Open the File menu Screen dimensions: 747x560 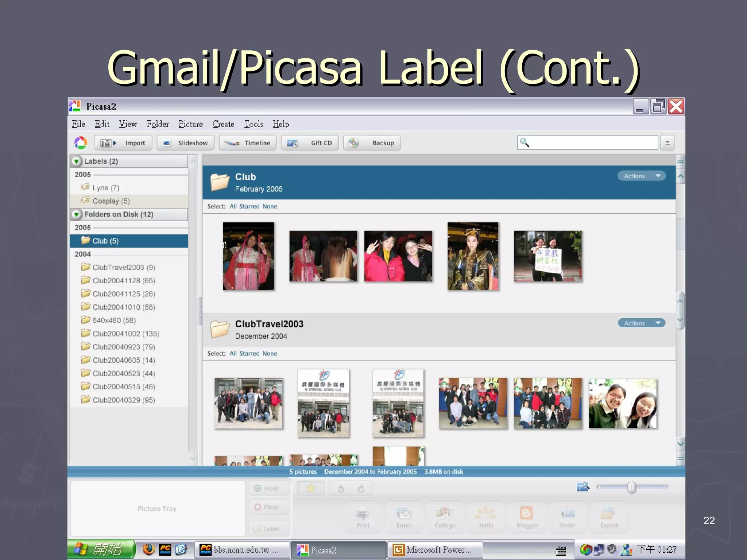pyautogui.click(x=78, y=124)
